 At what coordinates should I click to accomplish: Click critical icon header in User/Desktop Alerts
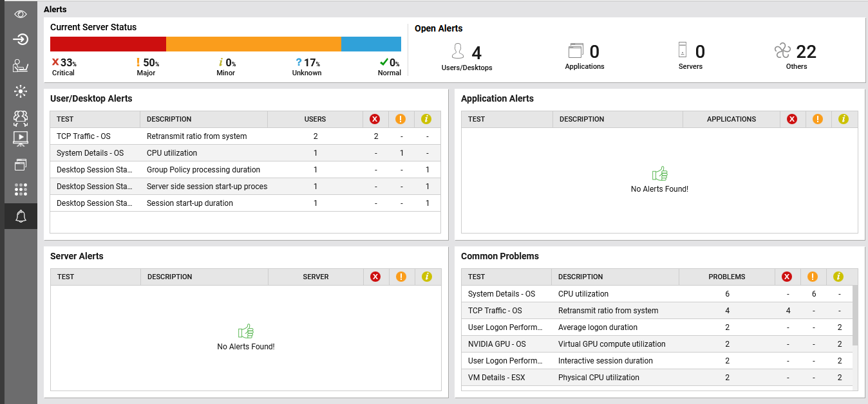coord(375,119)
